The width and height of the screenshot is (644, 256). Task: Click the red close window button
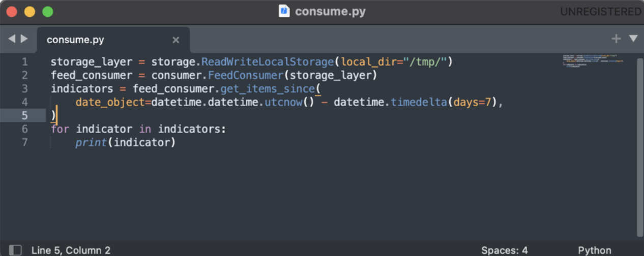point(12,11)
